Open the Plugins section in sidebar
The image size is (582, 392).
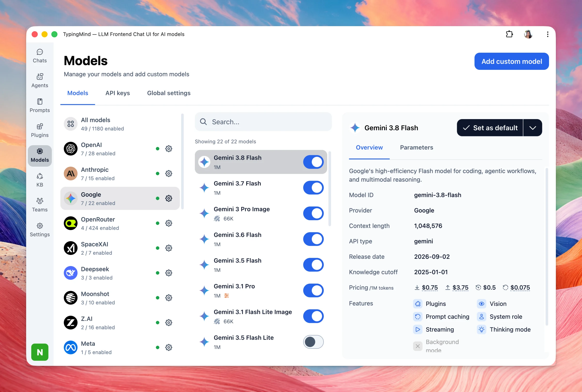(40, 130)
